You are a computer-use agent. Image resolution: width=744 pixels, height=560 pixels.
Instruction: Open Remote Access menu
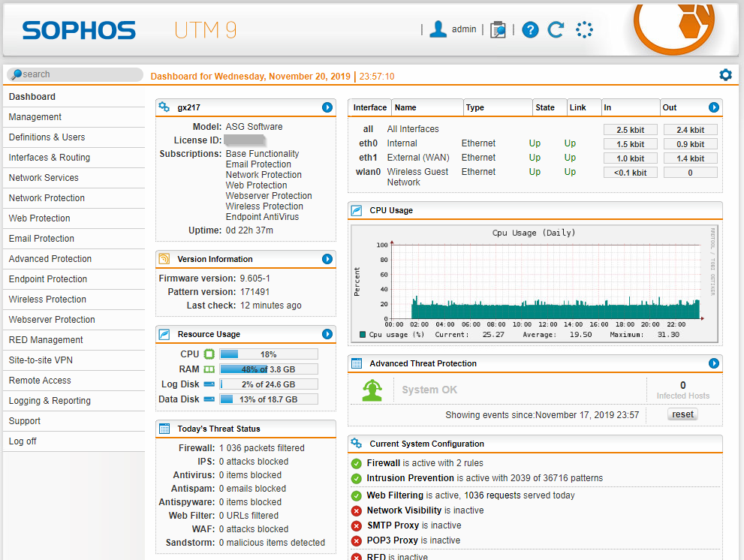pos(74,381)
